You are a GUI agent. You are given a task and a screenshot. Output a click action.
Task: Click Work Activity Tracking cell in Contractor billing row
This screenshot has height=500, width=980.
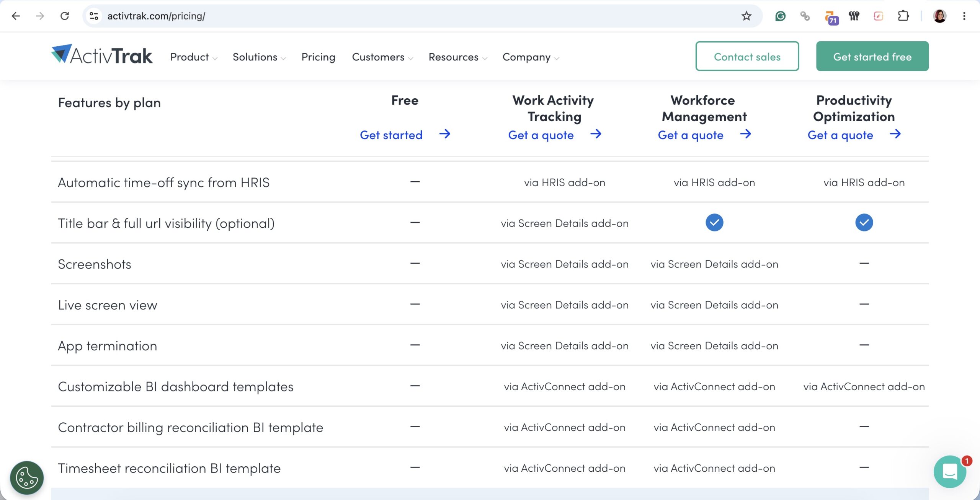coord(565,427)
